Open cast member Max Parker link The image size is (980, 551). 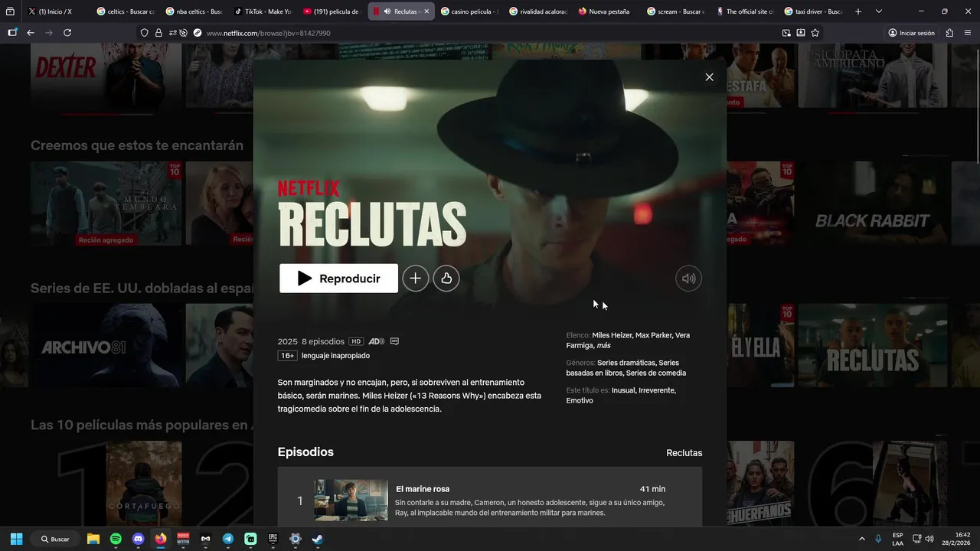[x=653, y=335]
